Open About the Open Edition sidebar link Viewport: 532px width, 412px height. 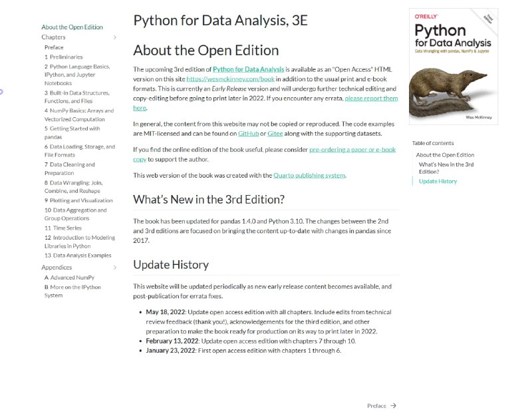(x=72, y=27)
